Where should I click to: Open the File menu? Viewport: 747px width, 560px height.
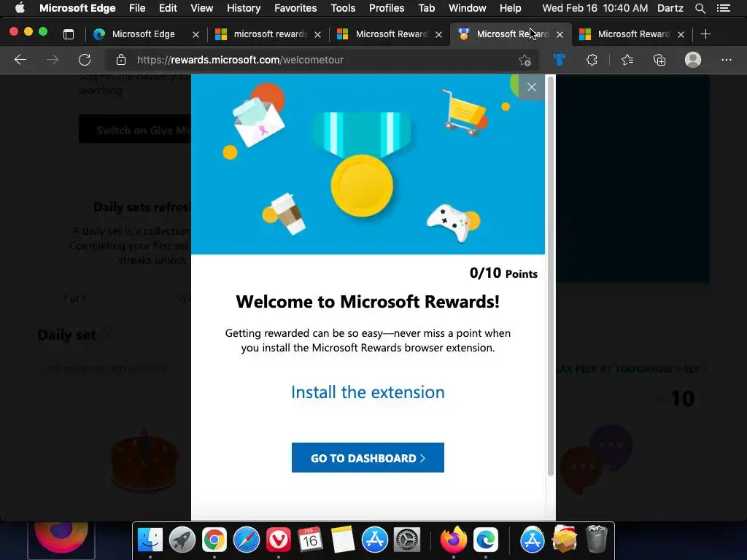point(137,8)
